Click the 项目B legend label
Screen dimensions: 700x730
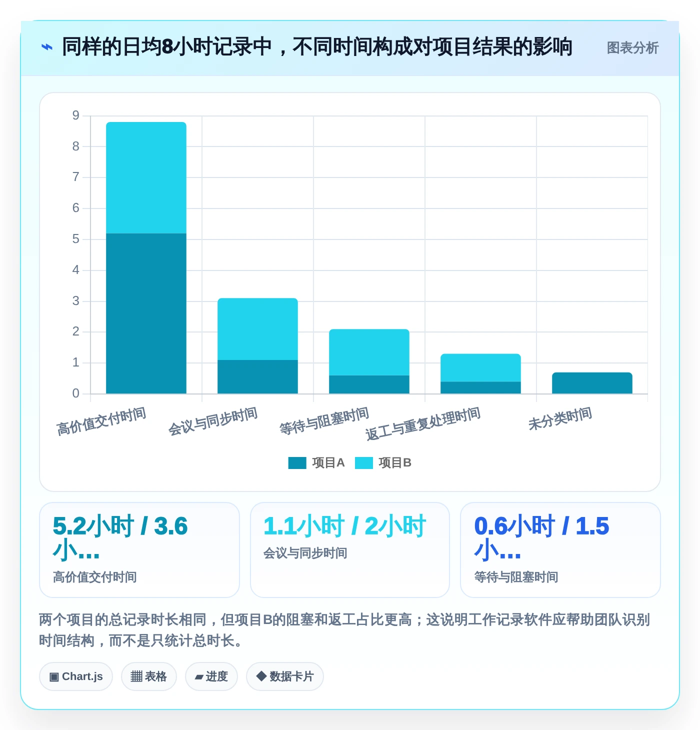click(x=395, y=463)
